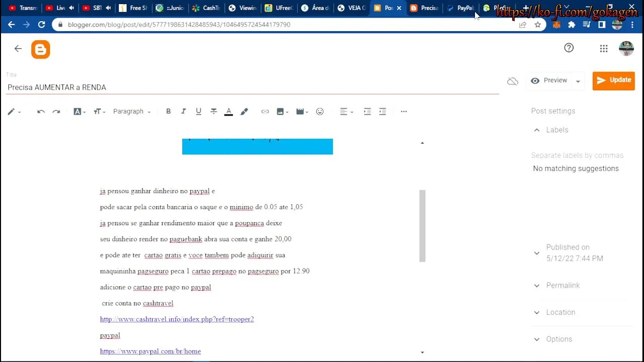This screenshot has width=644, height=362.
Task: Click the scroll up arrow of the editor
Action: pyautogui.click(x=422, y=143)
